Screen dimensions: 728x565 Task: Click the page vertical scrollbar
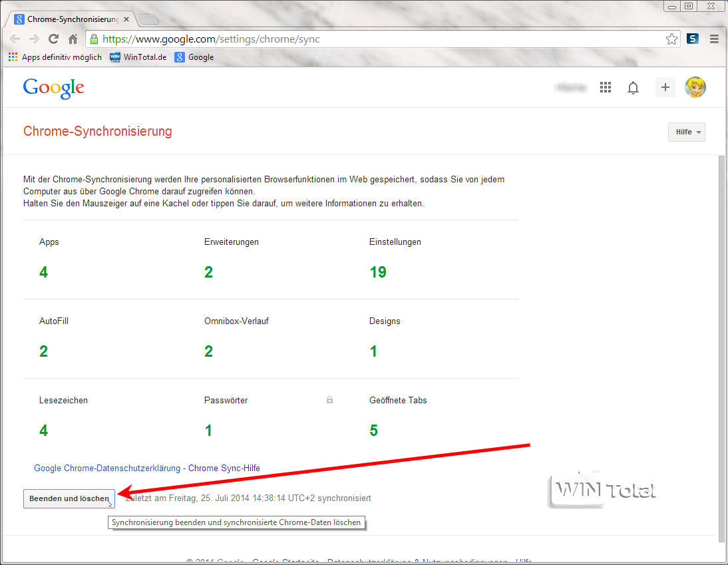[x=721, y=348]
